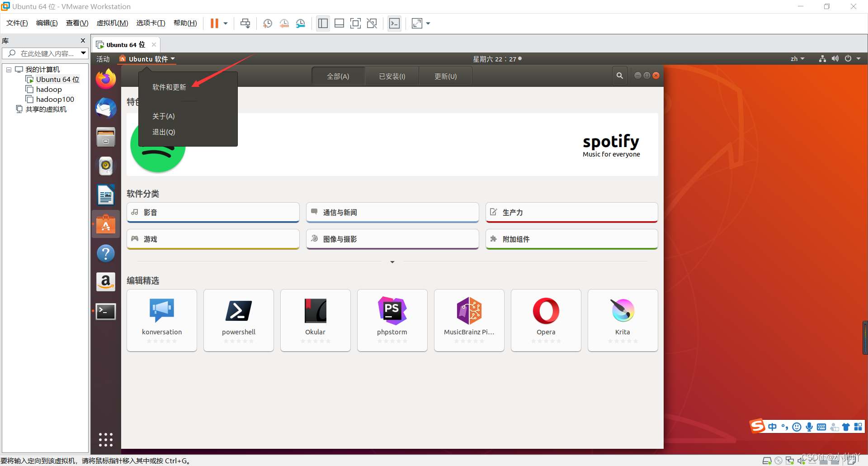Click the volume icon in Ubuntu top bar

pyautogui.click(x=835, y=59)
